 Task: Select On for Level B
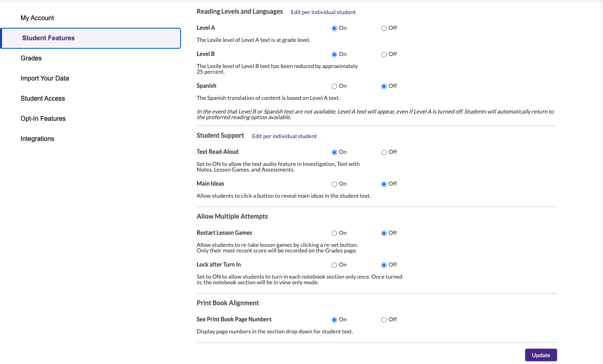coord(334,54)
